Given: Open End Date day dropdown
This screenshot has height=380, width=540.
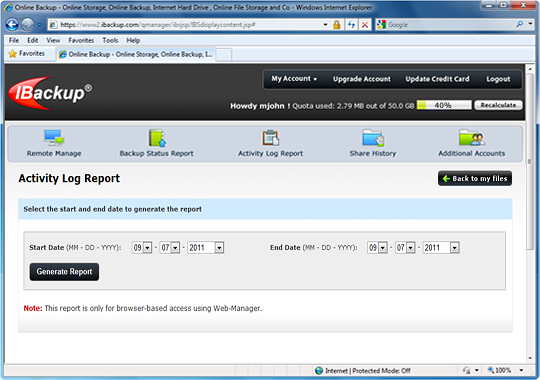Looking at the screenshot, I should click(410, 248).
